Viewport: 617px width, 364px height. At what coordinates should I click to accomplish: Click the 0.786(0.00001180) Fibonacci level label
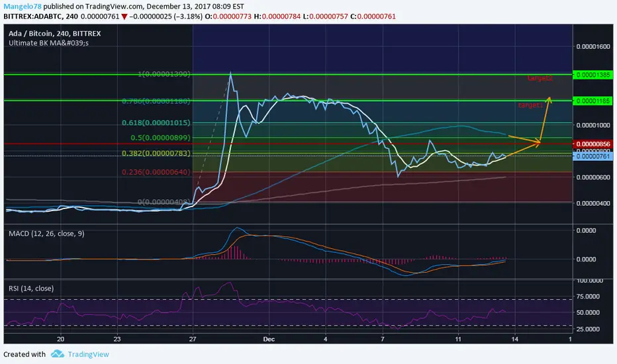(156, 101)
